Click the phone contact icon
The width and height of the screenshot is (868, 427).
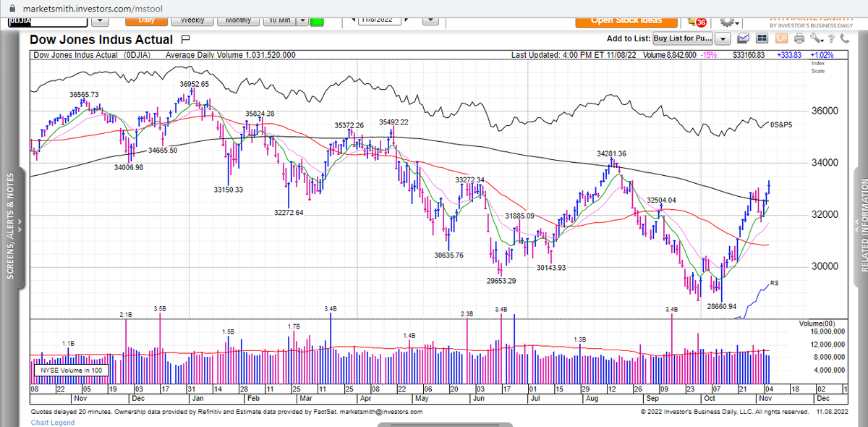coord(845,38)
